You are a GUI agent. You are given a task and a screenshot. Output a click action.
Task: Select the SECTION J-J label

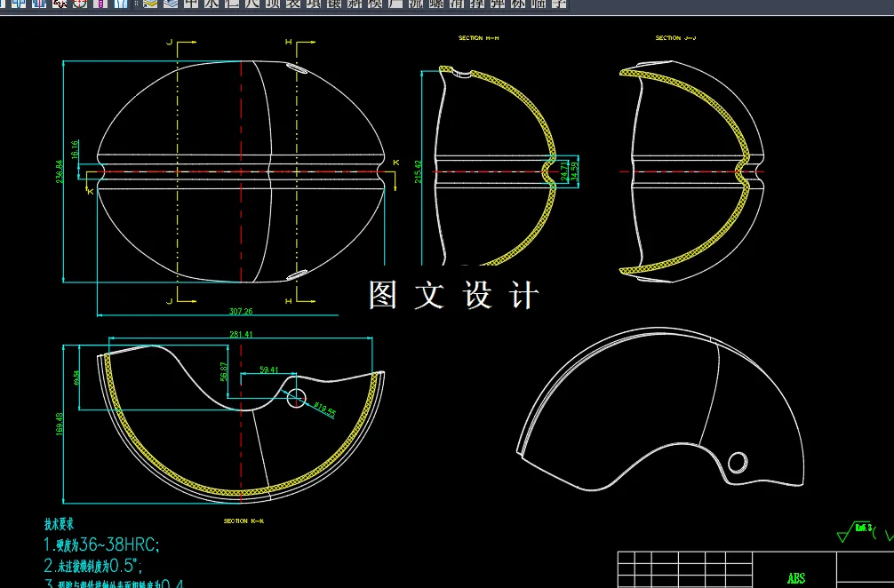[x=675, y=38]
